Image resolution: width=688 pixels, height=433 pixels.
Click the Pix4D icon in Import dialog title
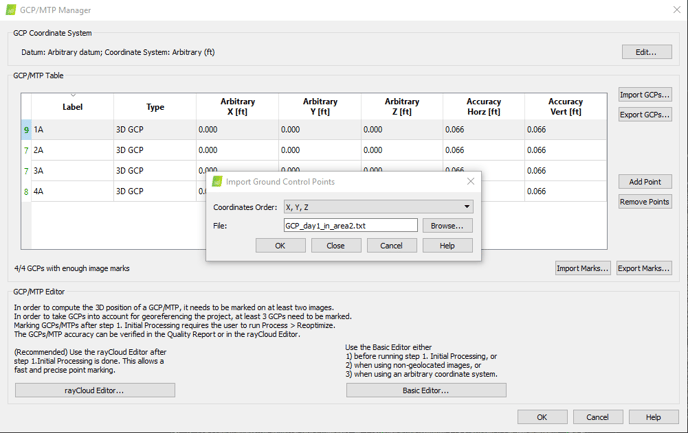click(217, 182)
